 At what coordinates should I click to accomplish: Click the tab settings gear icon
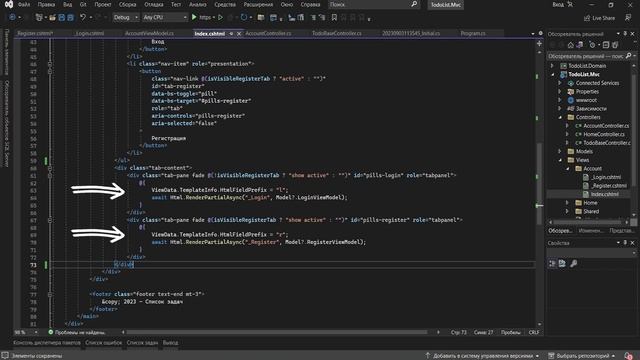click(540, 33)
